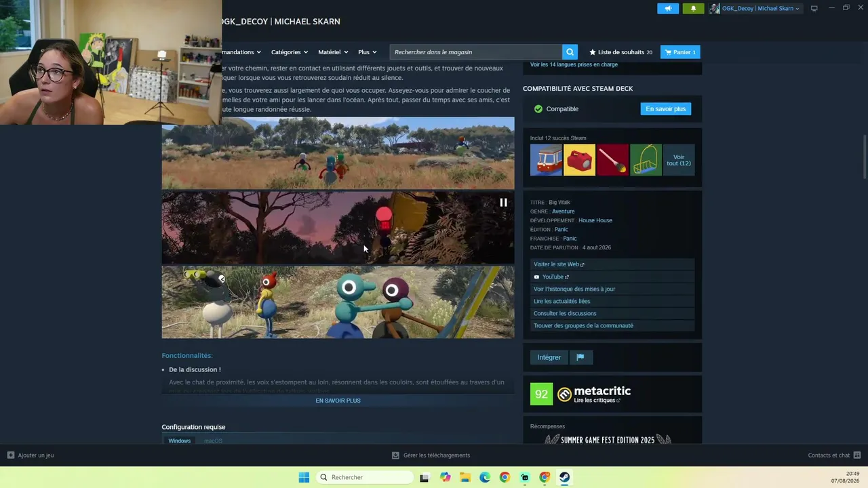
Task: Open the Panic franchise link next to FRANCHISE
Action: coord(570,239)
